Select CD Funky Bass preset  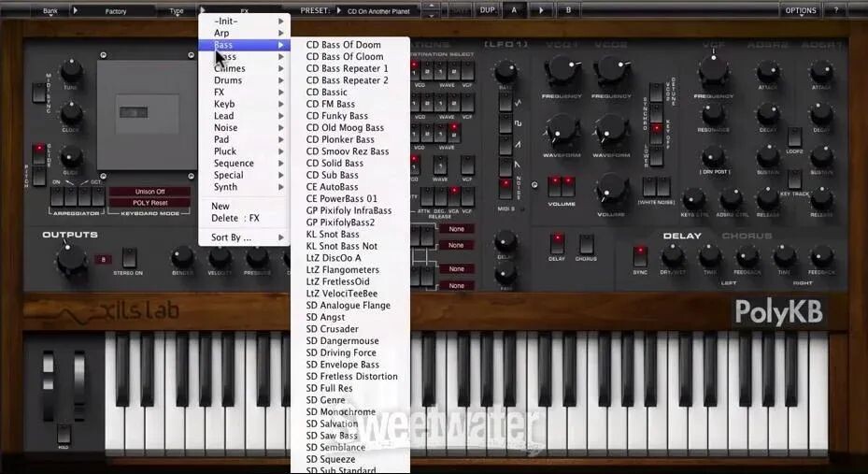pyautogui.click(x=337, y=116)
